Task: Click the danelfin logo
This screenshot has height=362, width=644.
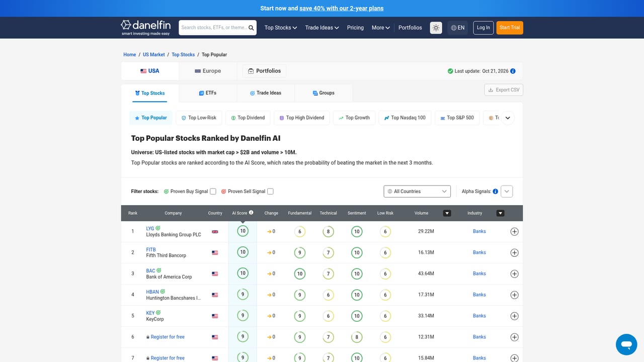Action: point(145,27)
